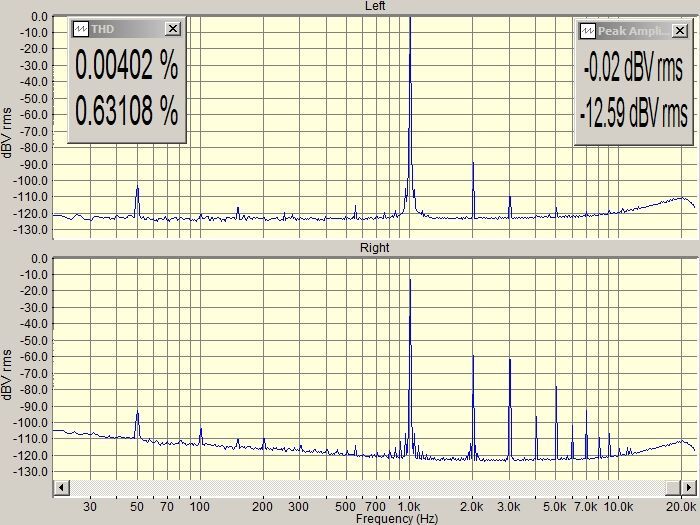Click the Peak Amplitude window title
The width and height of the screenshot is (700, 525).
tap(633, 31)
